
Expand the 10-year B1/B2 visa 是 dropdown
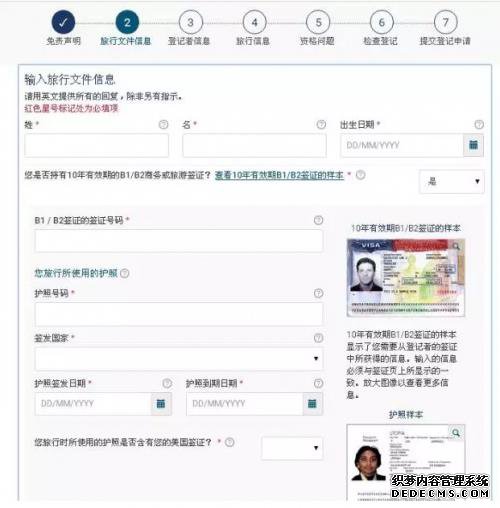[x=452, y=181]
